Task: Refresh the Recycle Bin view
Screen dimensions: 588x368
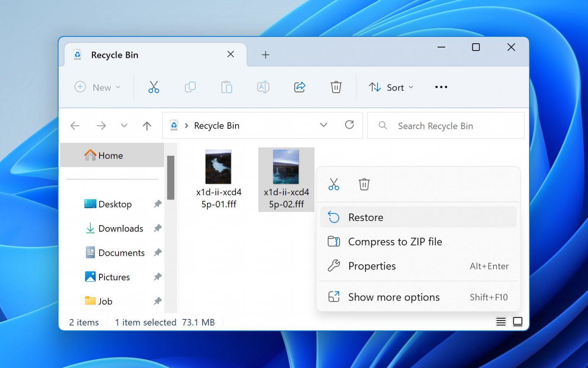Action: (x=350, y=125)
